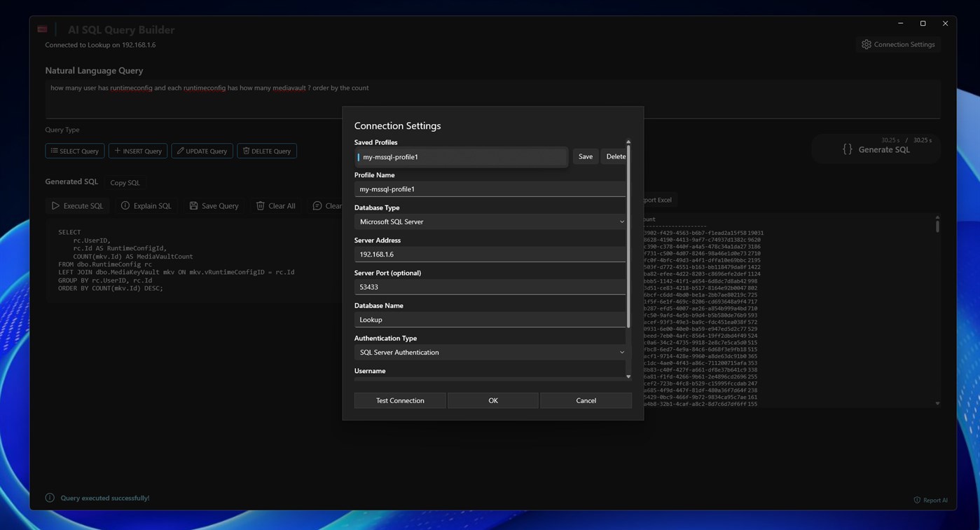Select the Server Port field showing 53433
Viewport: 980px width, 530px height.
pos(490,287)
